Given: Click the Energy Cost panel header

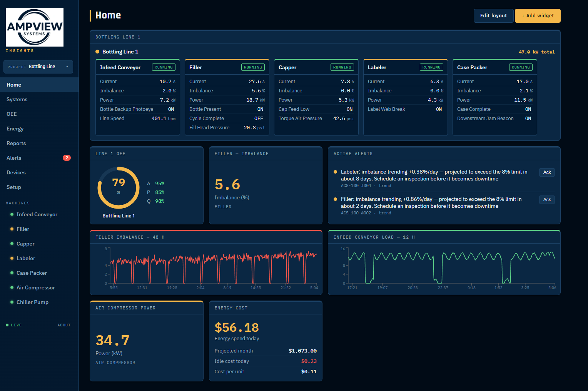Looking at the screenshot, I should click(266, 308).
